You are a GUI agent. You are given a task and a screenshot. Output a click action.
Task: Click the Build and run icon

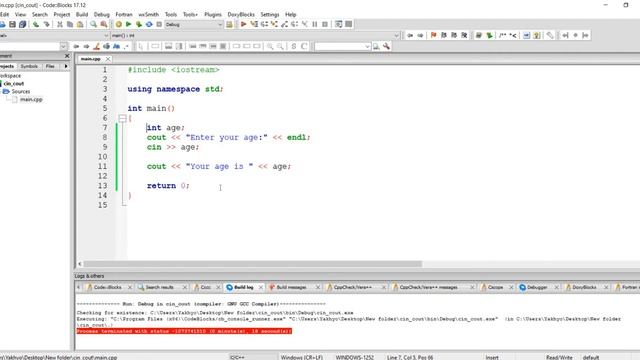(139, 24)
